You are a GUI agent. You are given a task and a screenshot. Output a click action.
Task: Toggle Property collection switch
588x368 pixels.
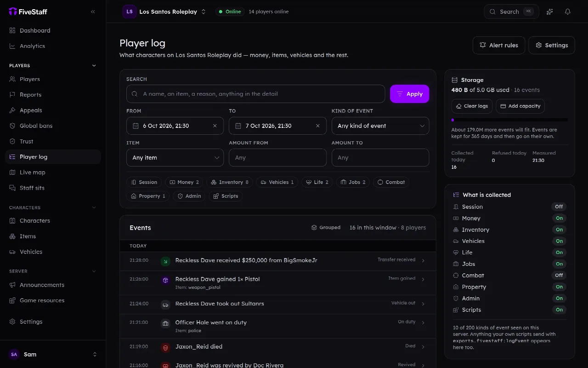point(559,287)
